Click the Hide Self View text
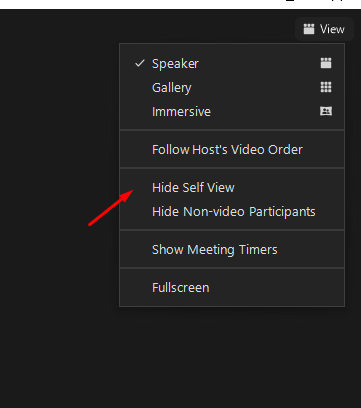361x408 pixels. pos(193,187)
